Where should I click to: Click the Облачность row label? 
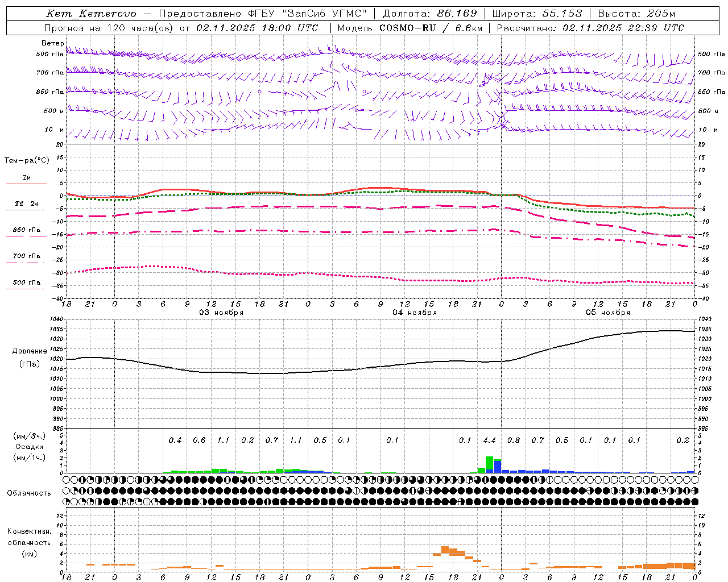[x=29, y=493]
